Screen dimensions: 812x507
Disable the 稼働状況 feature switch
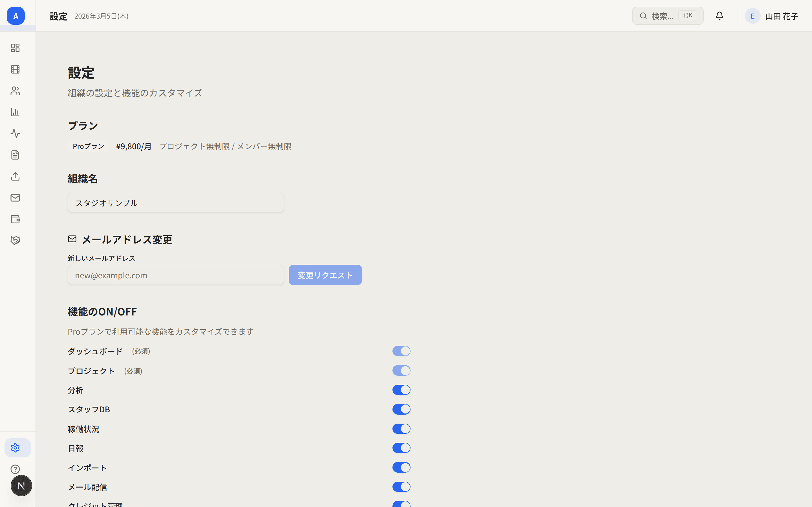coord(401,428)
